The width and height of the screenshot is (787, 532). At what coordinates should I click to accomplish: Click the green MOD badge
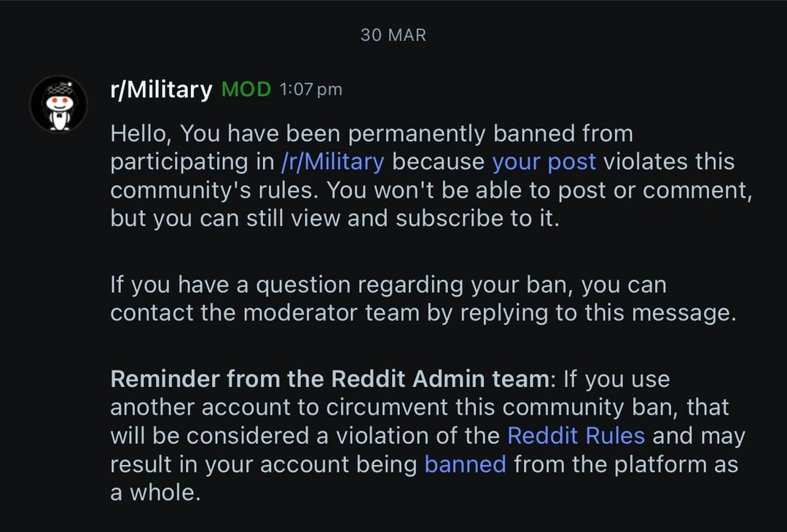click(246, 90)
